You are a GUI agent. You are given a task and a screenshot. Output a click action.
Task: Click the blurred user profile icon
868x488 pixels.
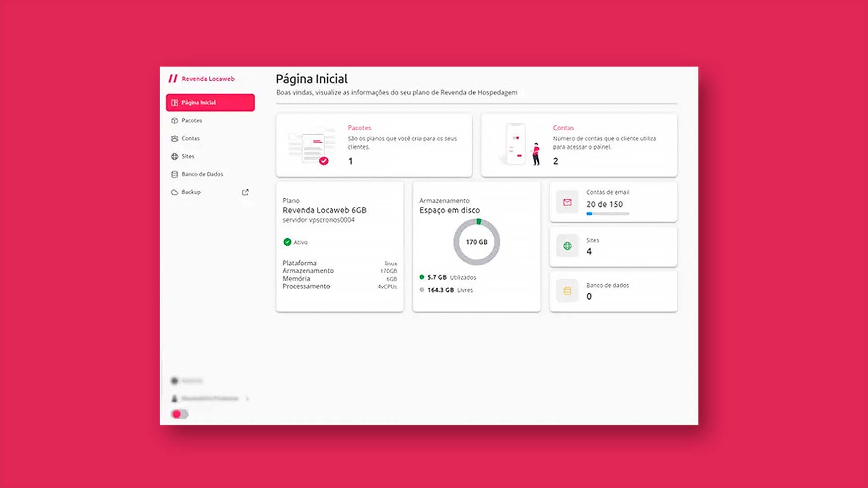(175, 399)
